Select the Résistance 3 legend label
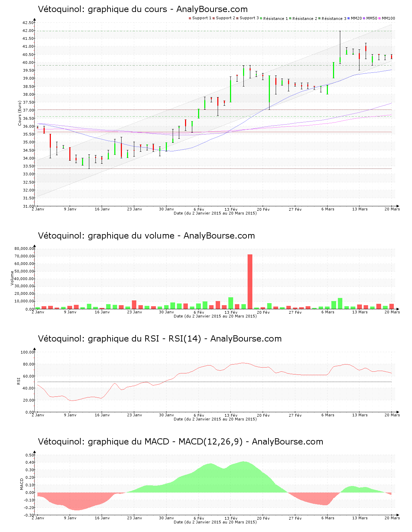This screenshot has height=532, width=412. point(334,19)
